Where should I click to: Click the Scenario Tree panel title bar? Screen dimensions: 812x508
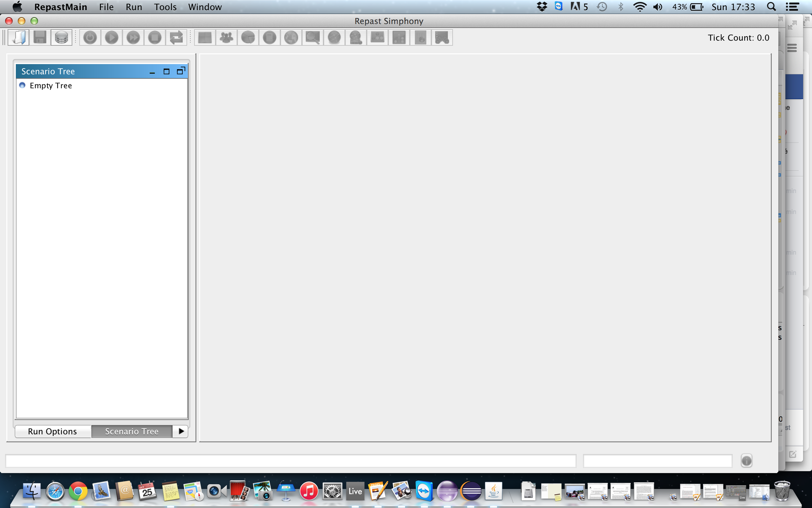tap(102, 71)
